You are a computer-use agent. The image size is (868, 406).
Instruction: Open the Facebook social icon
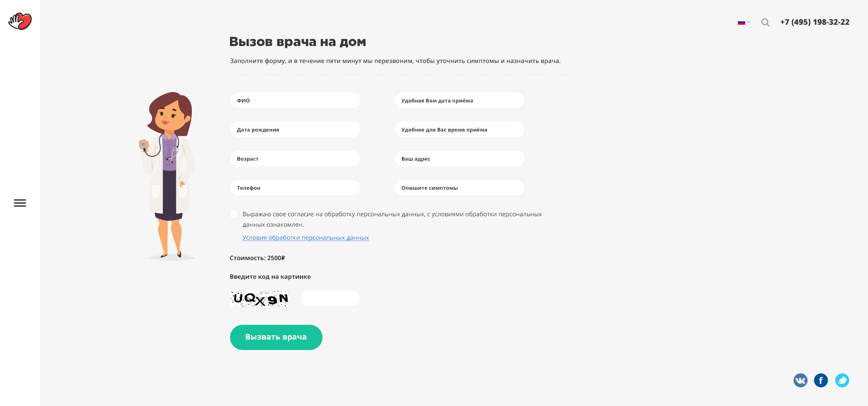tap(821, 380)
